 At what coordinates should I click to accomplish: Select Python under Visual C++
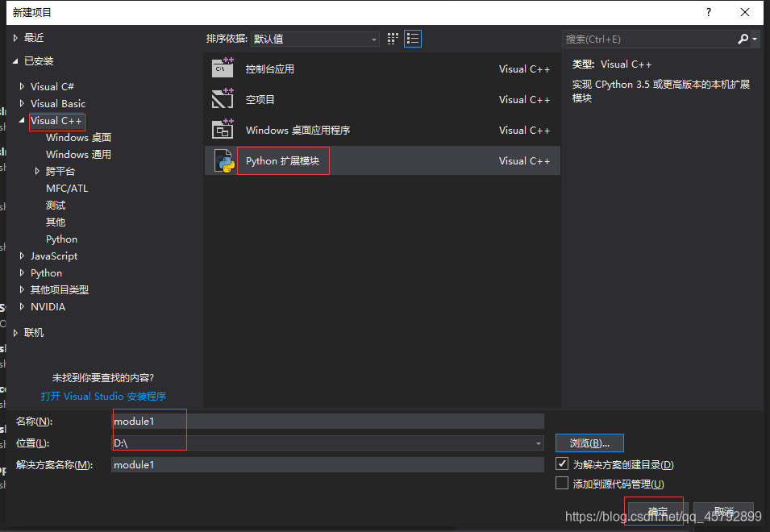(61, 239)
